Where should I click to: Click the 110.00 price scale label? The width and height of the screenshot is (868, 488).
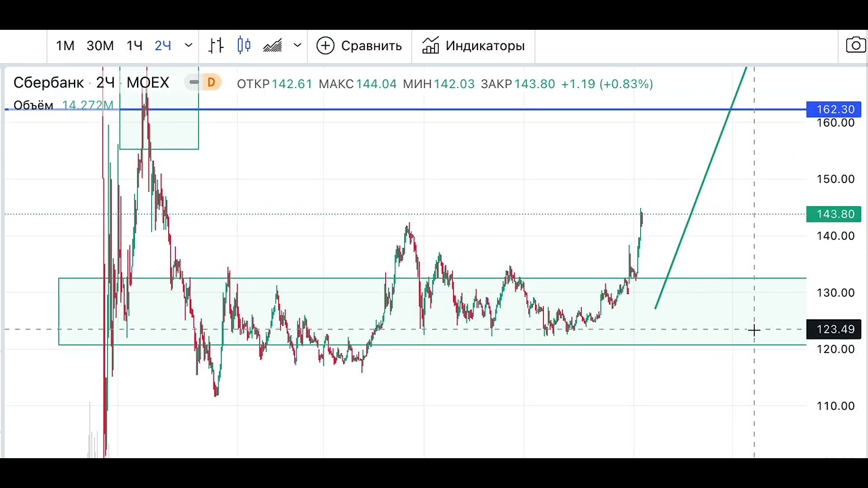click(x=835, y=406)
